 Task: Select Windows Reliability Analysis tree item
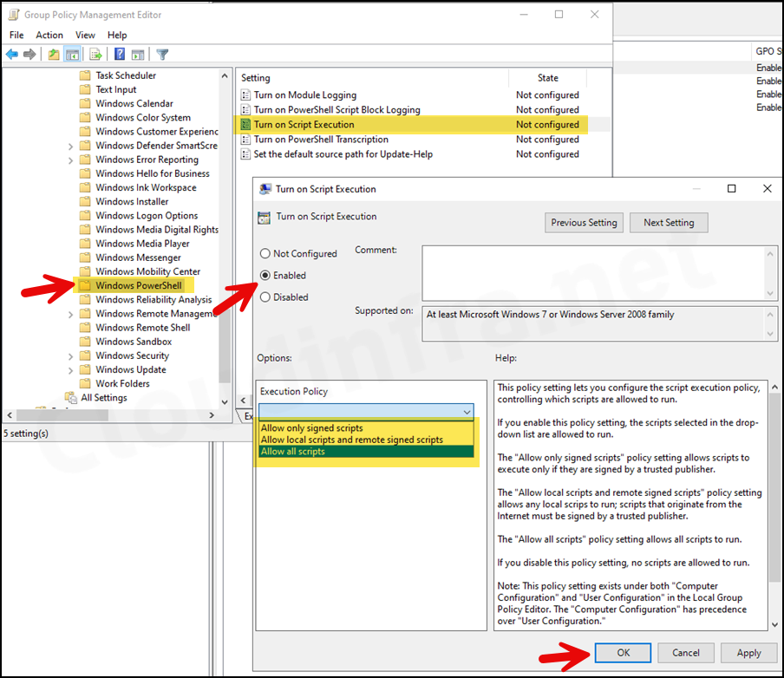tap(154, 299)
